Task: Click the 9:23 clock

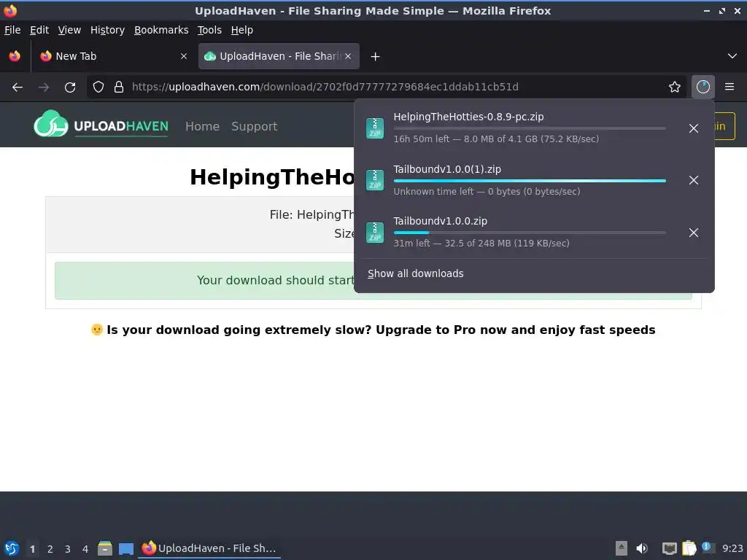Action: point(732,548)
